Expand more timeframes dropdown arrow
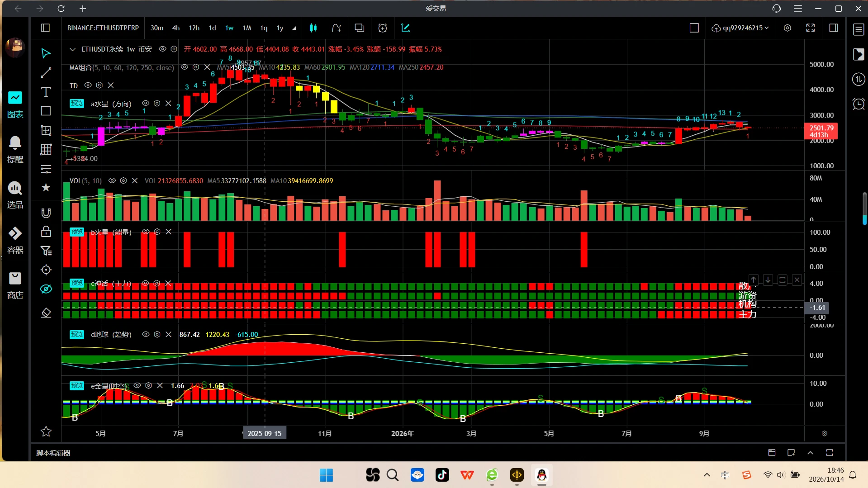 [x=294, y=28]
